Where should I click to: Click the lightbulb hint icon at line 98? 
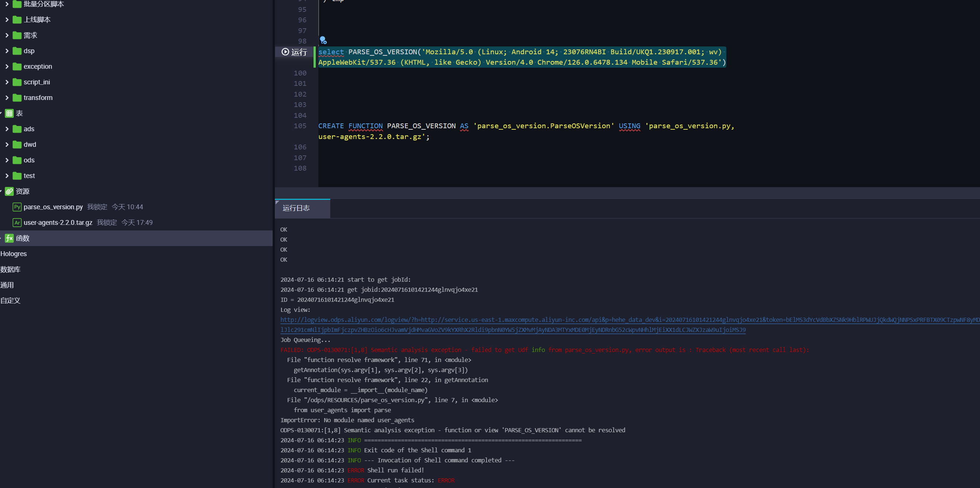tap(323, 40)
